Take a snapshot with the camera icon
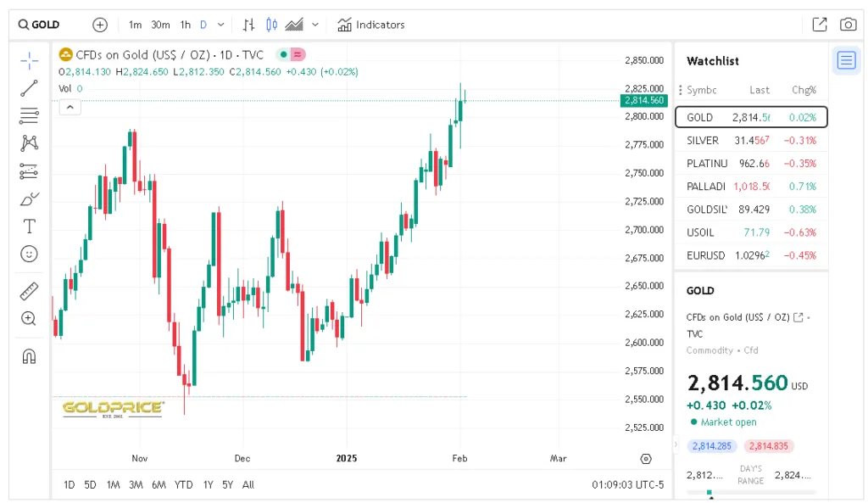The image size is (868, 503). (848, 25)
